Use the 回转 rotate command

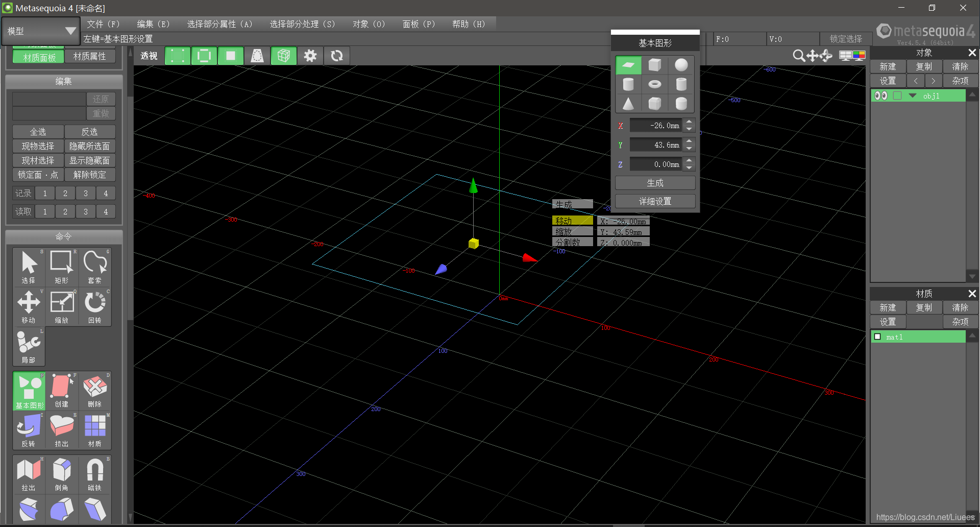click(95, 307)
